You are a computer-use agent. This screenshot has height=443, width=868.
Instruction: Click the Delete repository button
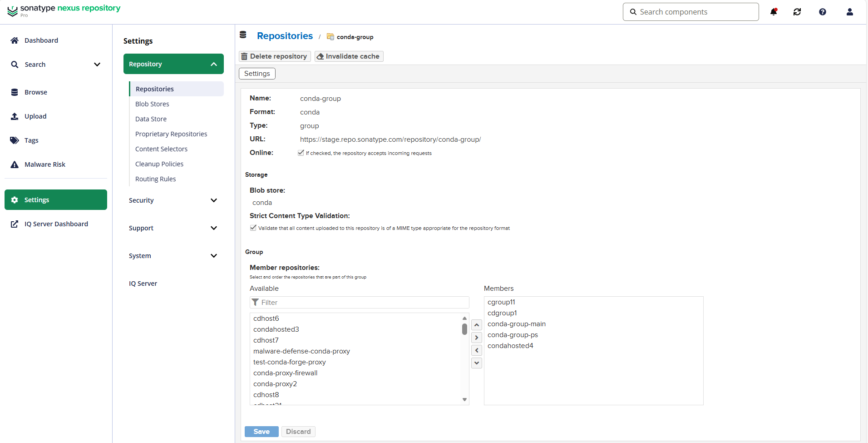point(275,56)
